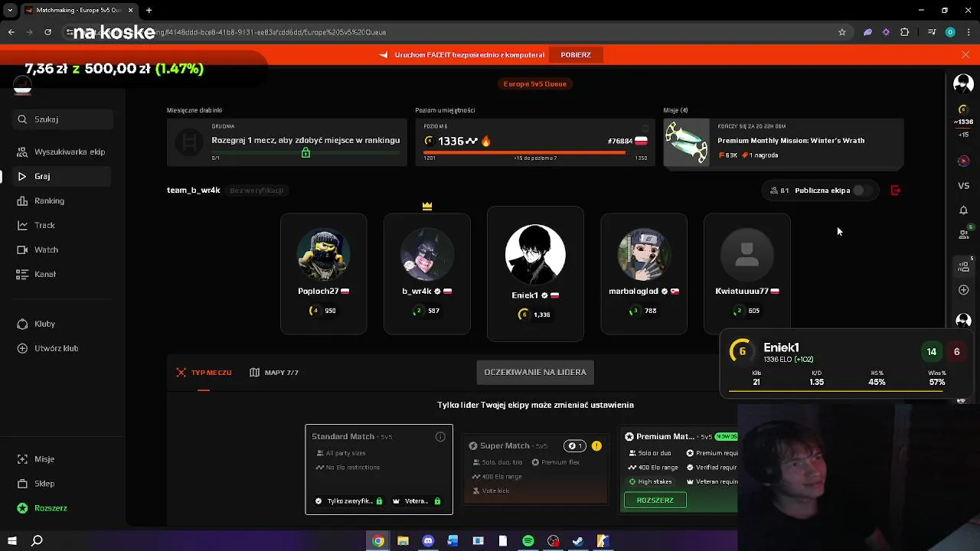Click the red play circle icon in right rail

pos(963,161)
